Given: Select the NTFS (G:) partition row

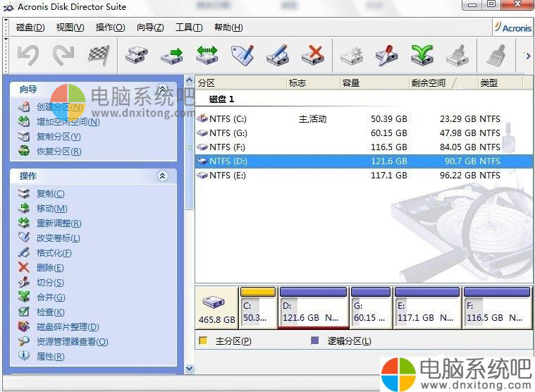Looking at the screenshot, I should tap(364, 133).
